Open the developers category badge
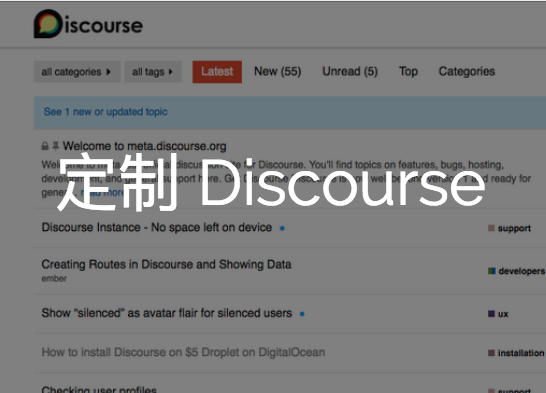Image resolution: width=546 pixels, height=393 pixels. coord(516,271)
